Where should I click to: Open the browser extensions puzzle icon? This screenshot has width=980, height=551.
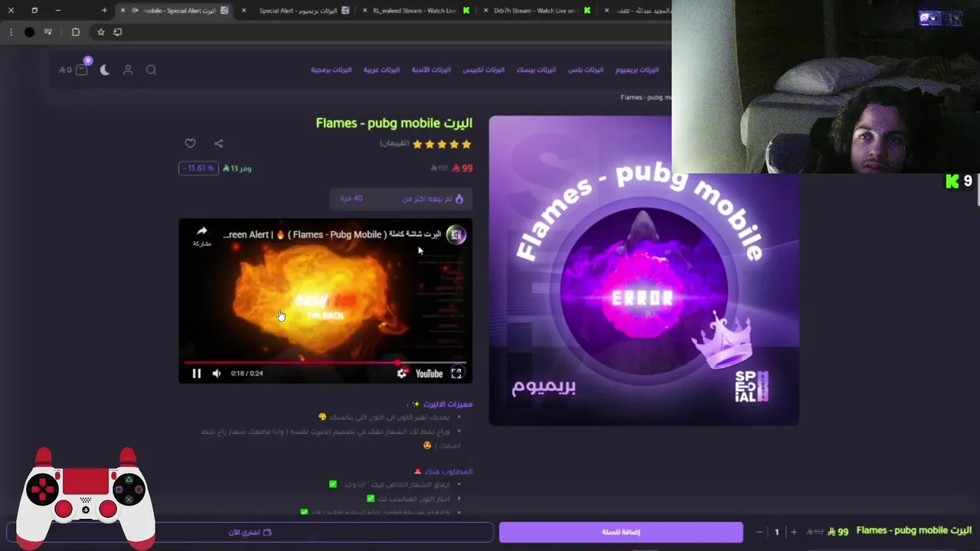click(75, 32)
